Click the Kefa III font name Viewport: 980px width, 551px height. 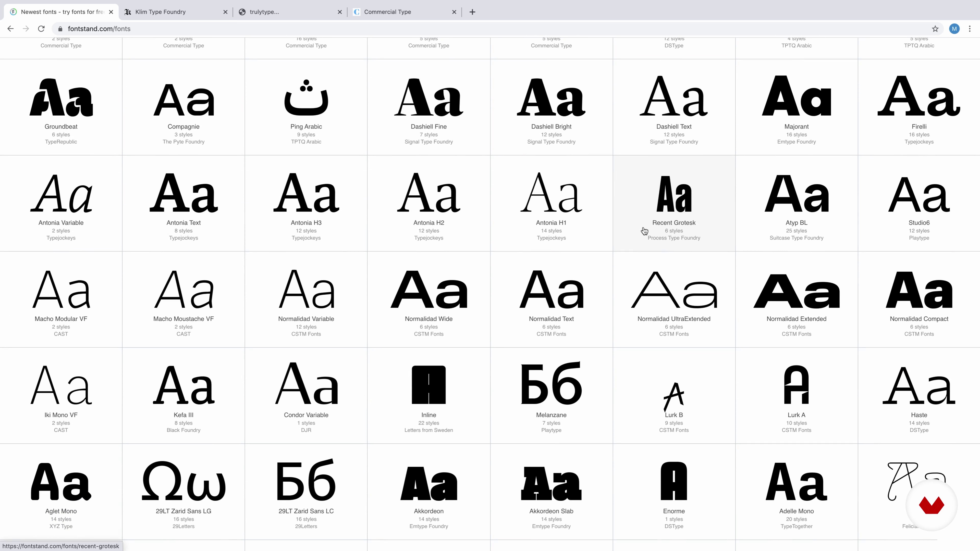[x=183, y=415]
